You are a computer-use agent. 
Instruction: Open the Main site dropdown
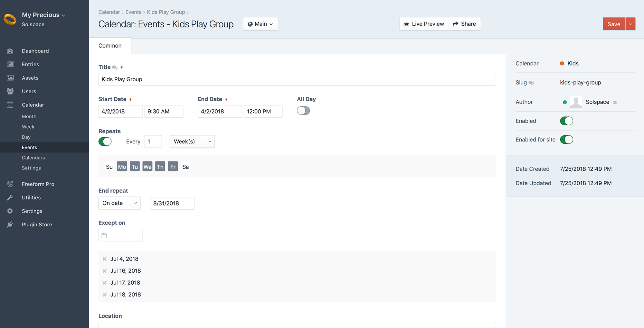[x=260, y=24]
